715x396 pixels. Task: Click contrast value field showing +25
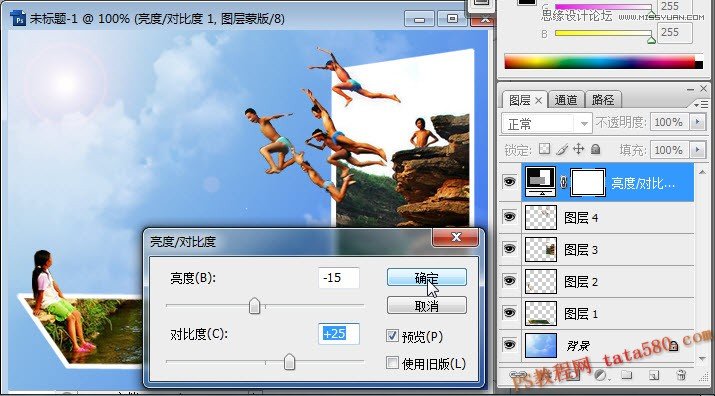pyautogui.click(x=339, y=334)
